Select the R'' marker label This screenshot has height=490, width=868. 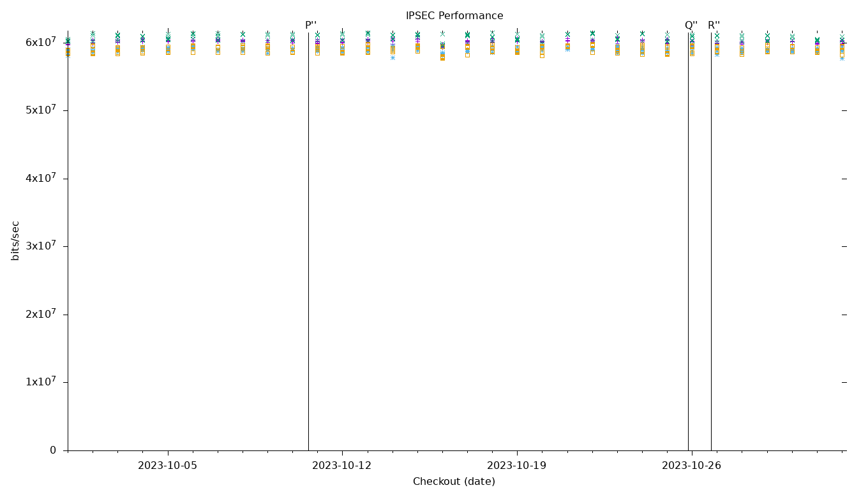[x=714, y=26]
